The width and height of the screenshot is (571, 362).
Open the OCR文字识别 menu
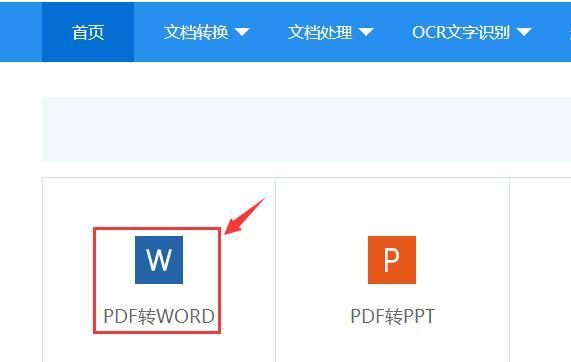[x=461, y=32]
